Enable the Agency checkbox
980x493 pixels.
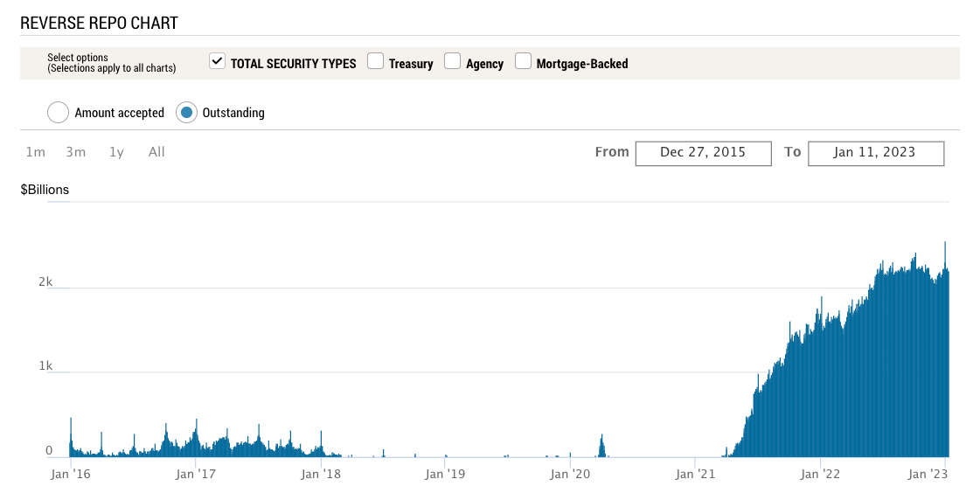(453, 61)
